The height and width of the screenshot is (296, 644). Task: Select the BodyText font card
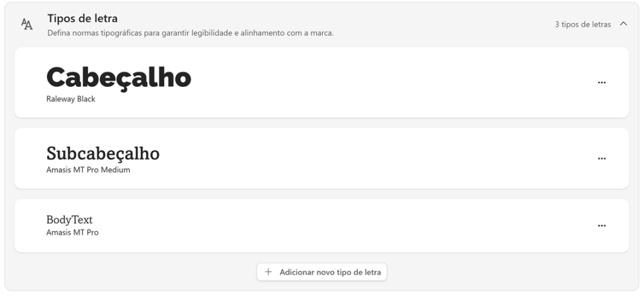tap(321, 225)
